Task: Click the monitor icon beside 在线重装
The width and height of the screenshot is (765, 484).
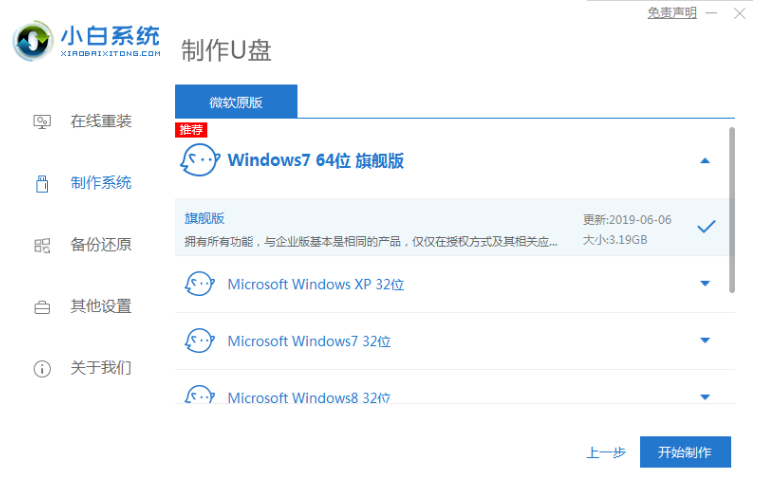Action: tap(42, 122)
